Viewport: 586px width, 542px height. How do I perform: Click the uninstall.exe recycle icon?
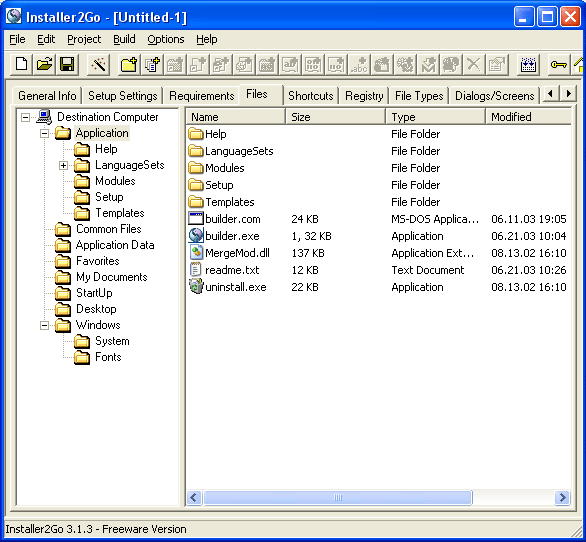(x=195, y=287)
